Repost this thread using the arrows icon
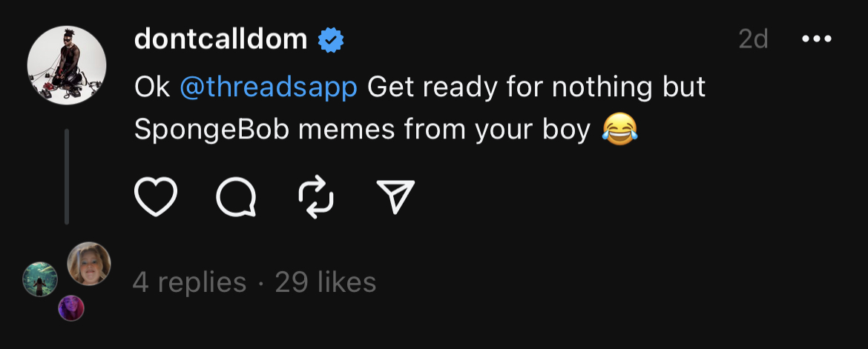868x349 pixels. [x=316, y=197]
